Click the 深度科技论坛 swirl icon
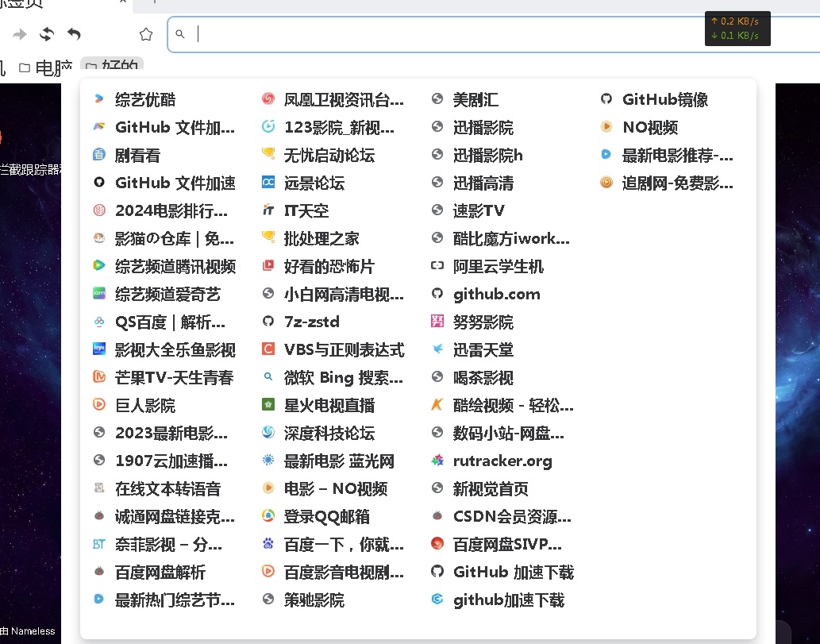This screenshot has width=820, height=644. (x=268, y=432)
